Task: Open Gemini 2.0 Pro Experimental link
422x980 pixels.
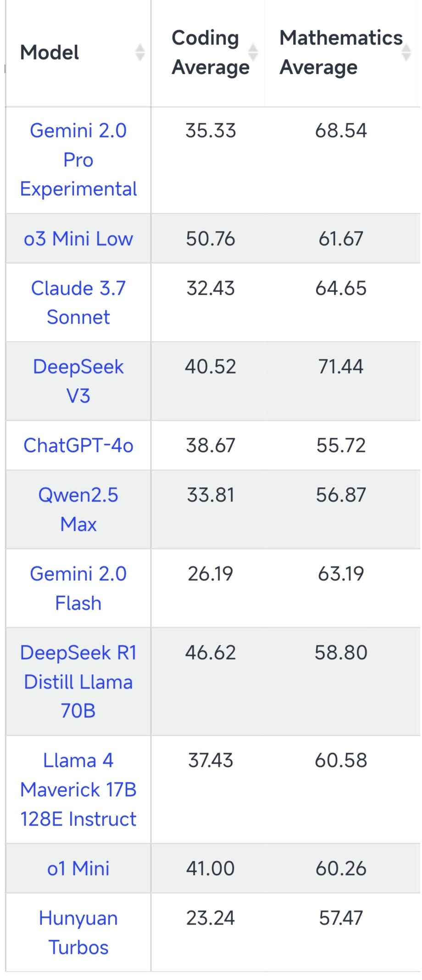Action: [78, 160]
